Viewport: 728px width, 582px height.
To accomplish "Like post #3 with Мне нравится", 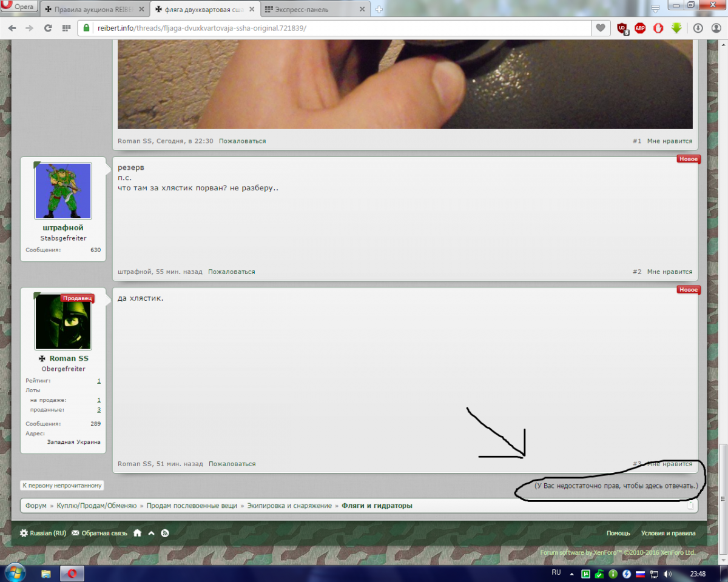I will [670, 464].
